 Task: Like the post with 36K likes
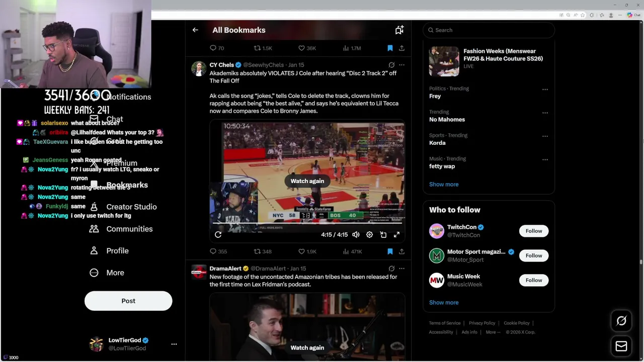tap(307, 48)
